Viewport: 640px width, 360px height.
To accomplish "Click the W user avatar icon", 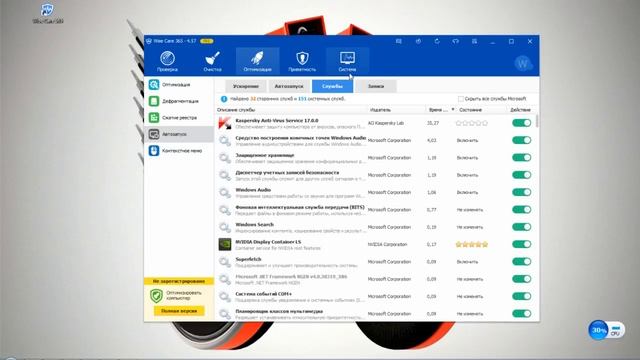I will pyautogui.click(x=523, y=63).
